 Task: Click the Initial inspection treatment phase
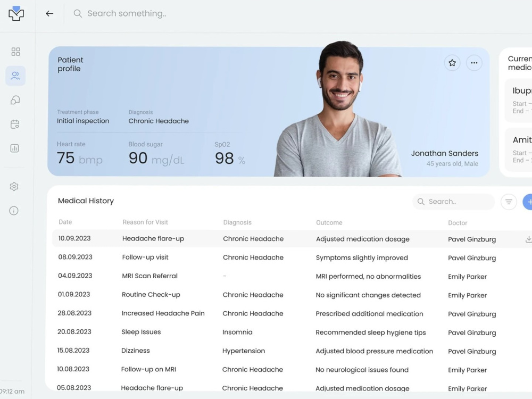click(x=83, y=121)
